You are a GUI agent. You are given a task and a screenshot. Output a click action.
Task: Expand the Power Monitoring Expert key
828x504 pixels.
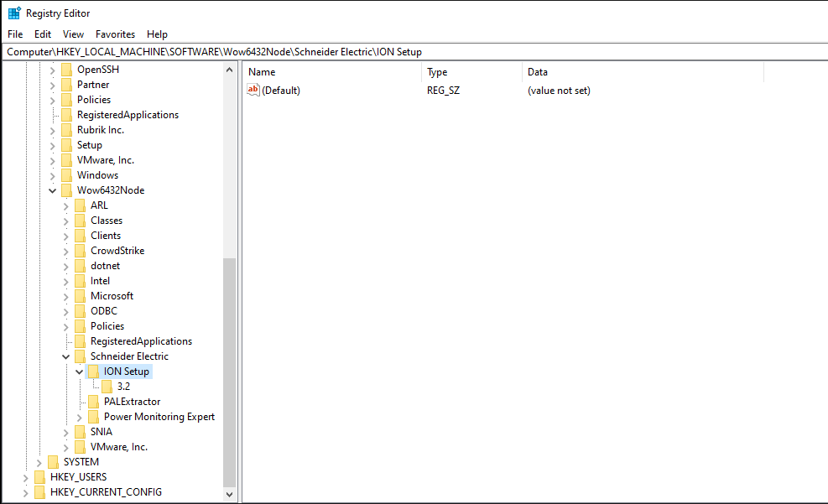[x=79, y=418]
